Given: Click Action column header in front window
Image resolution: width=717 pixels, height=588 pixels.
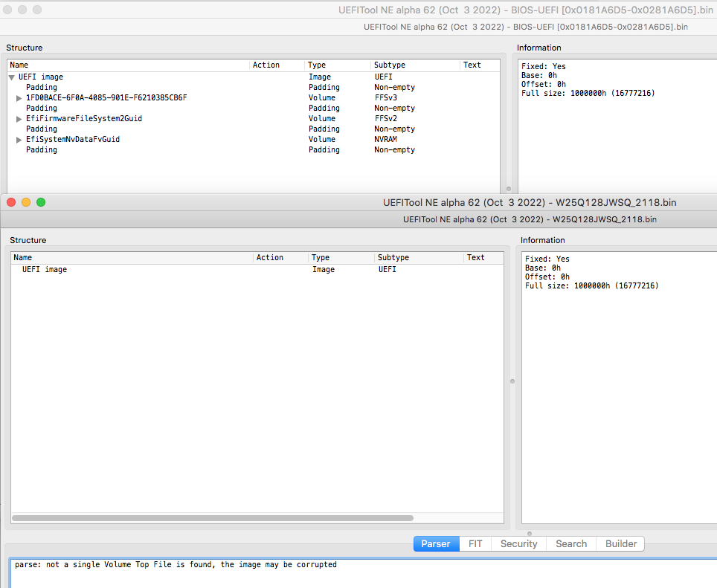Looking at the screenshot, I should pyautogui.click(x=280, y=258).
